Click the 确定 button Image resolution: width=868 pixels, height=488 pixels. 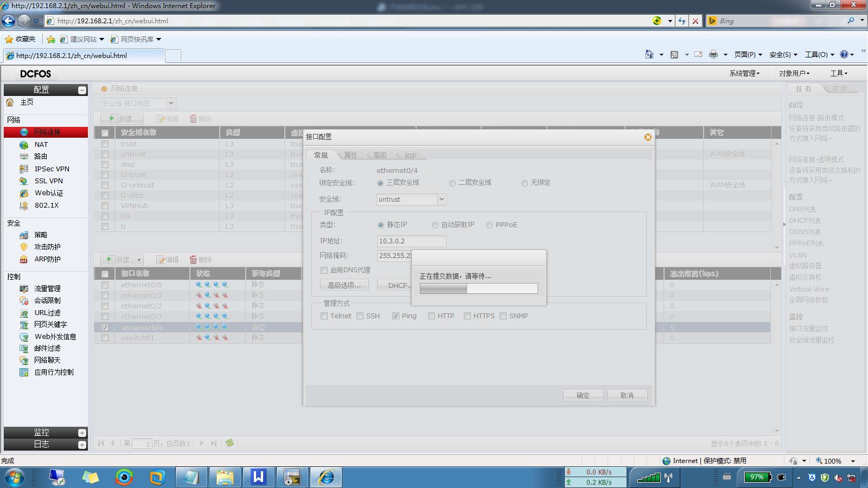click(583, 395)
